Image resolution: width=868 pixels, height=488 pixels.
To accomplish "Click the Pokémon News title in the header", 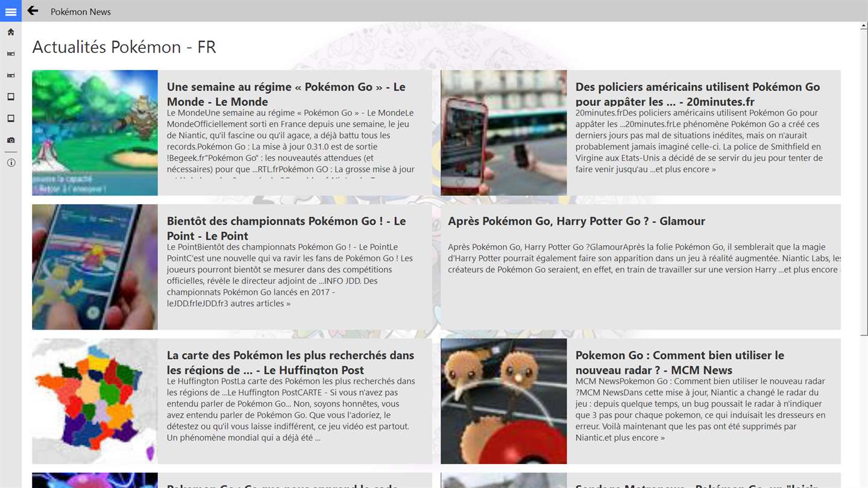I will click(x=81, y=11).
